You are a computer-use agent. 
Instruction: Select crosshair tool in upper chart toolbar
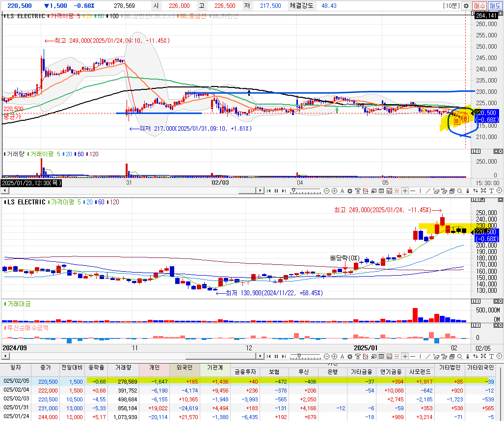405,191
